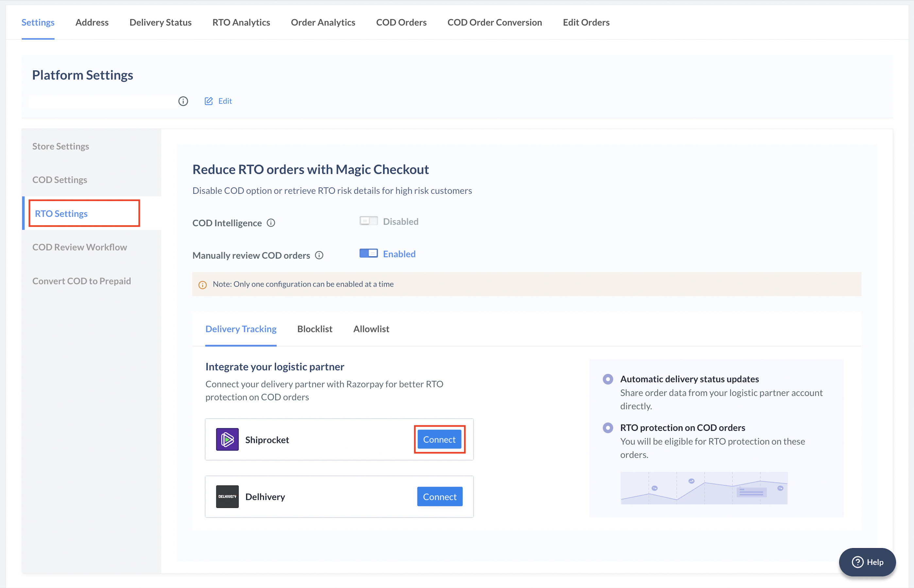The height and width of the screenshot is (588, 914).
Task: Click the Shiprocket logo icon
Action: [229, 439]
